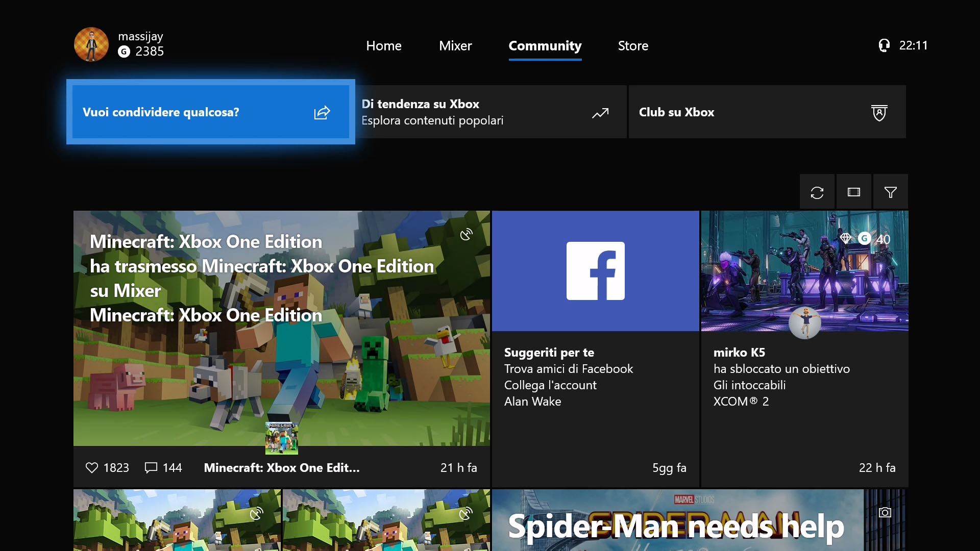Click the headset icon near the clock

[x=884, y=45]
